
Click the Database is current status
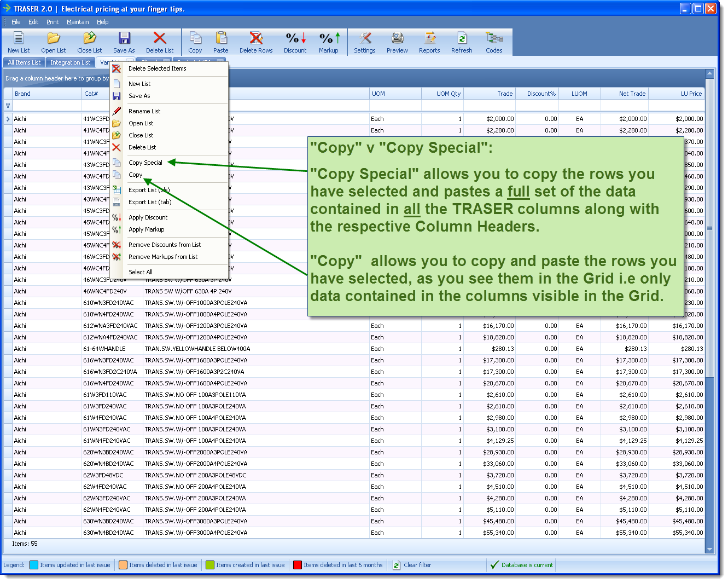click(x=522, y=565)
